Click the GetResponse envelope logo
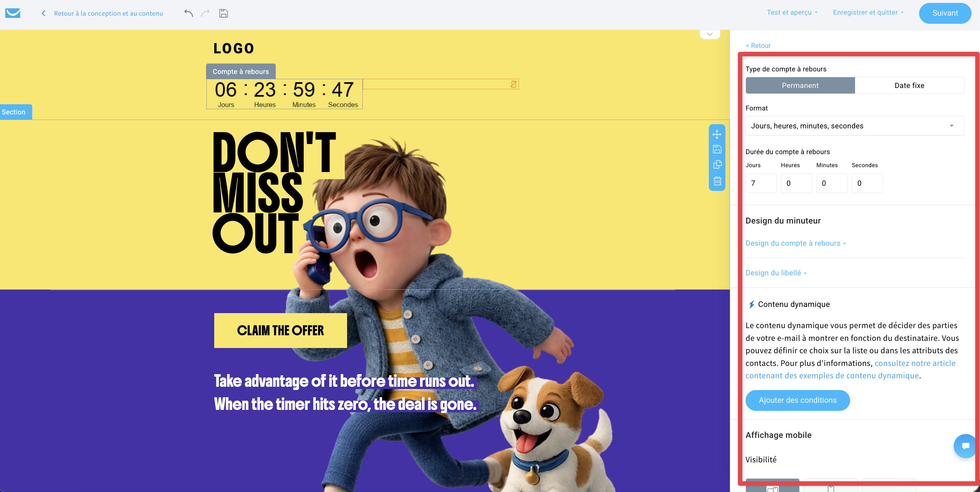980x492 pixels. pos(13,13)
